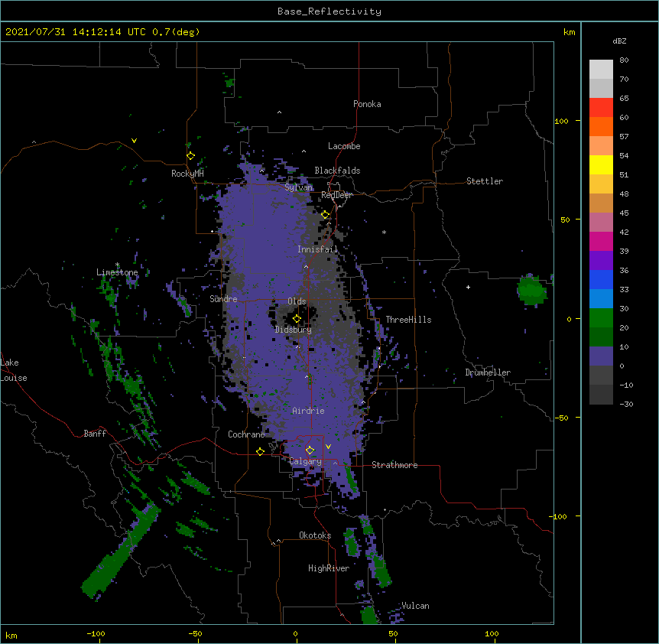Click the Drumheller city label
This screenshot has height=644, width=659.
[x=488, y=372]
